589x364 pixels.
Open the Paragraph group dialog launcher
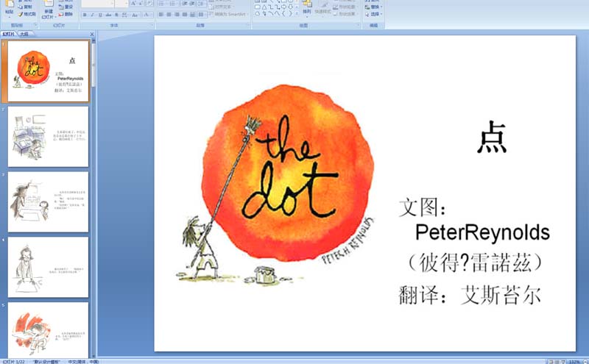pyautogui.click(x=248, y=25)
